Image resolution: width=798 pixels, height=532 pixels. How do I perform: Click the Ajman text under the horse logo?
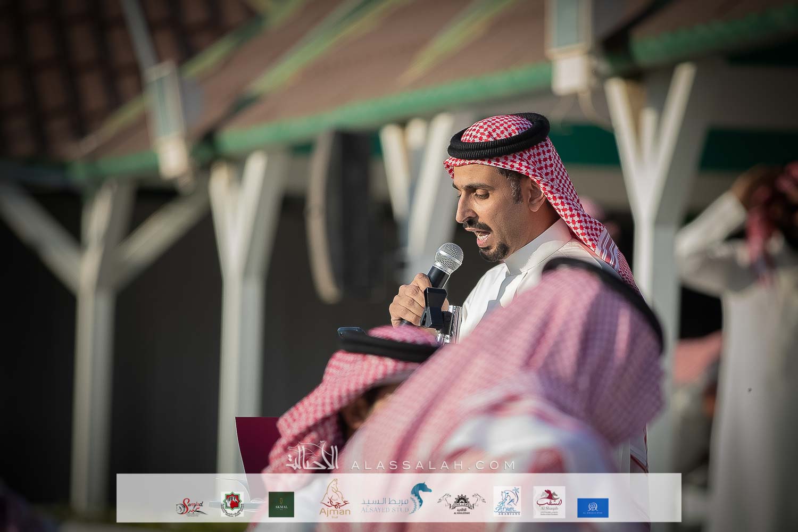pos(335,514)
